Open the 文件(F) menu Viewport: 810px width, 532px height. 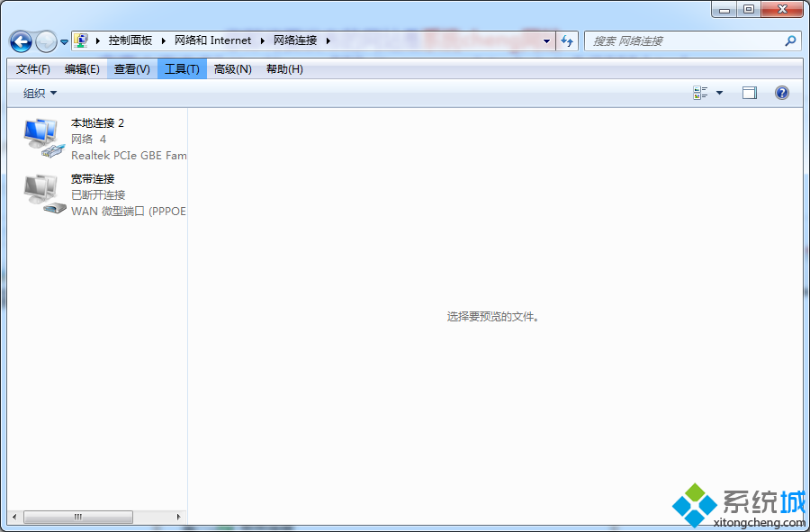tap(33, 69)
